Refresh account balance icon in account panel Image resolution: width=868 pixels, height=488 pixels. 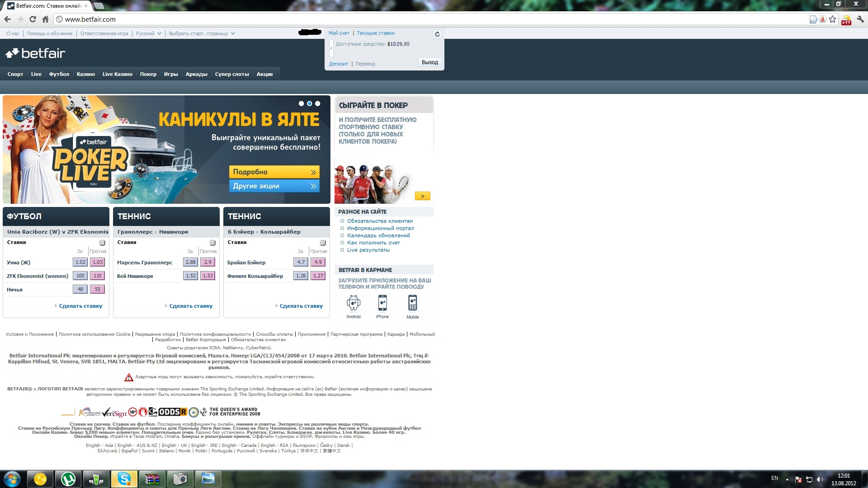[x=437, y=34]
